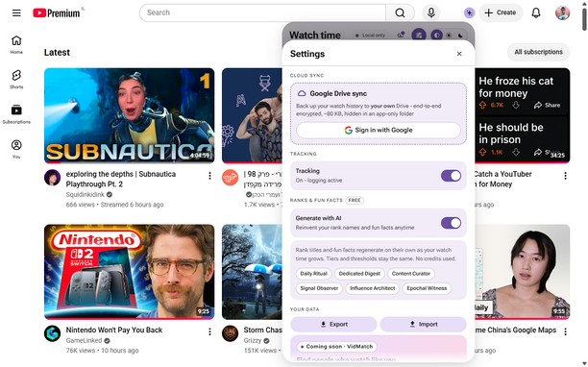The height and width of the screenshot is (367, 588).
Task: Start voice search with the microphone
Action: 431,12
